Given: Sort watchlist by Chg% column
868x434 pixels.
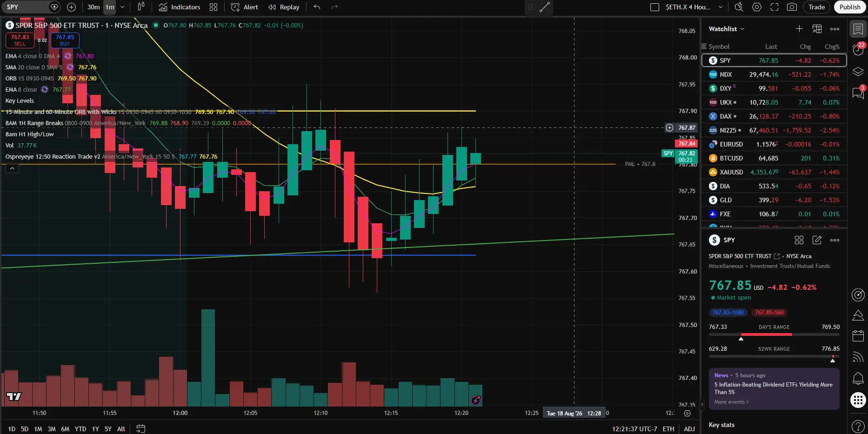Looking at the screenshot, I should pos(832,47).
